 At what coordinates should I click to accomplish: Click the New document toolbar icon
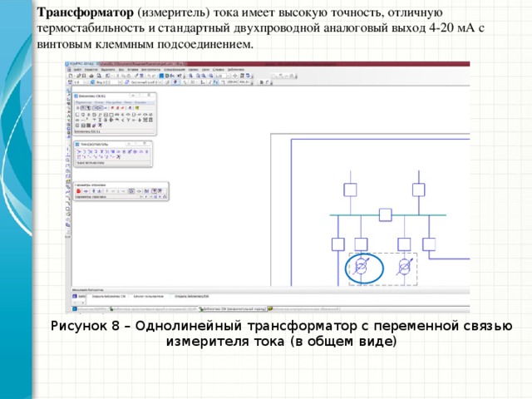pyautogui.click(x=70, y=76)
